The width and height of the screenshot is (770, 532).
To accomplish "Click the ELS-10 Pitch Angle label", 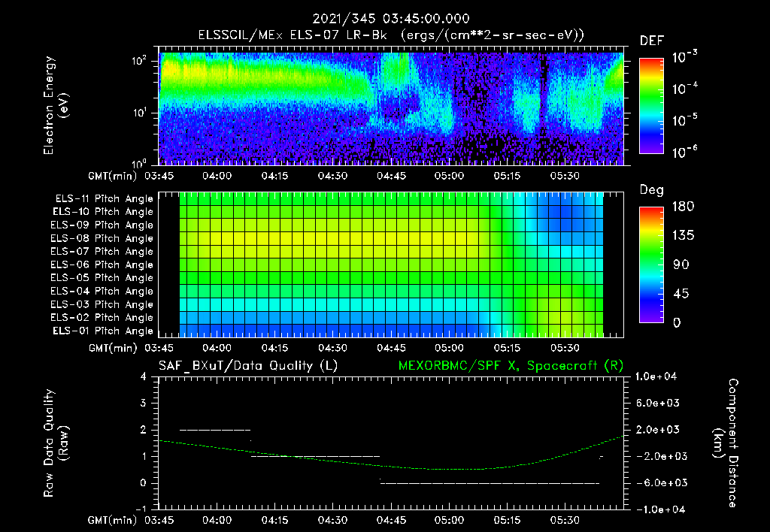I will [x=103, y=212].
